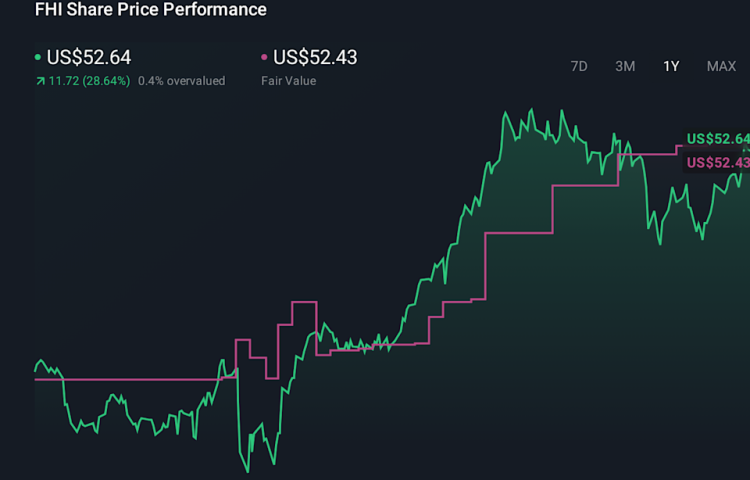Click green US$52.64 tag at chart edge
This screenshot has height=480, width=750.
(x=717, y=139)
